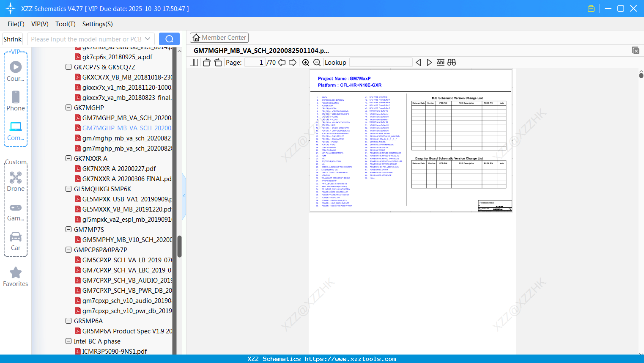
Task: Open the model number dropdown arrow
Action: click(148, 39)
